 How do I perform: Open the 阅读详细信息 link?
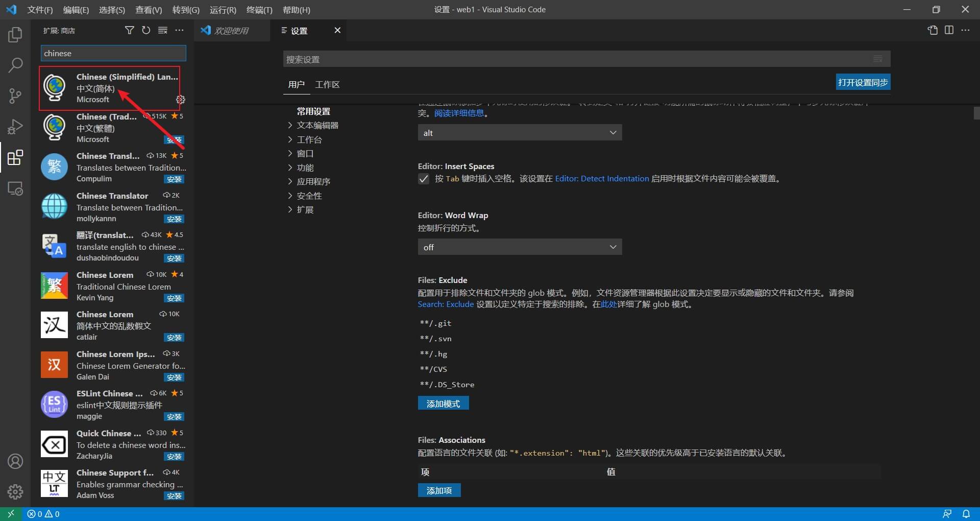click(459, 113)
